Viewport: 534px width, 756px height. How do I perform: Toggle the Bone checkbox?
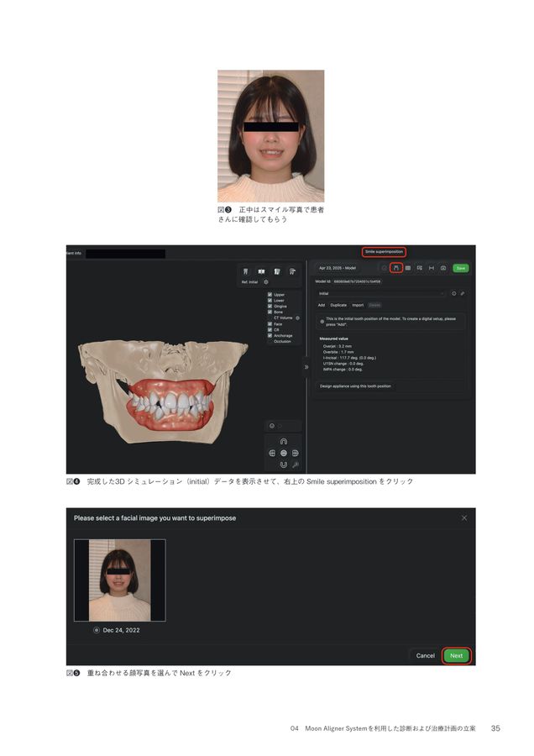[270, 312]
